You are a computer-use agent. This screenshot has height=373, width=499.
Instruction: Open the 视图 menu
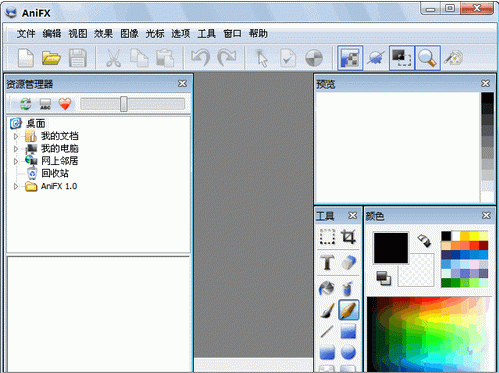click(x=78, y=33)
